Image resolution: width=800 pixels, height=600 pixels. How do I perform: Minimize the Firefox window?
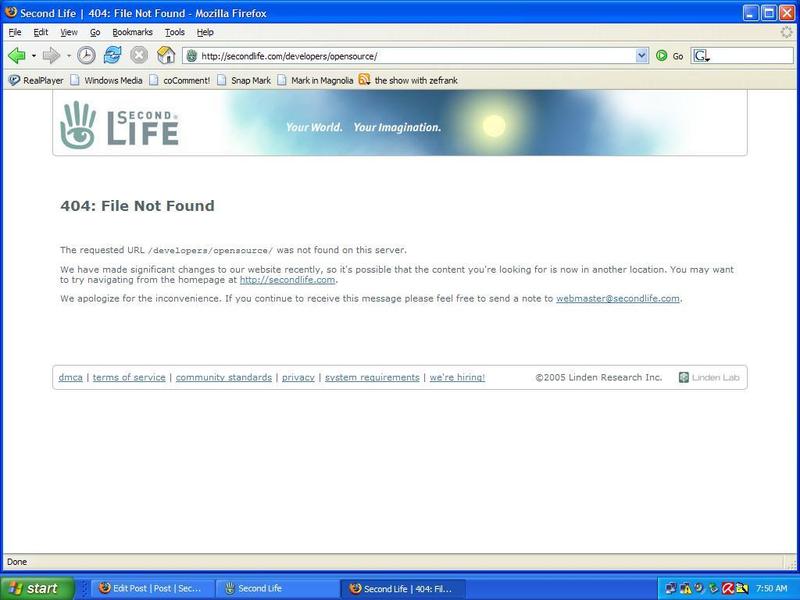tap(750, 13)
